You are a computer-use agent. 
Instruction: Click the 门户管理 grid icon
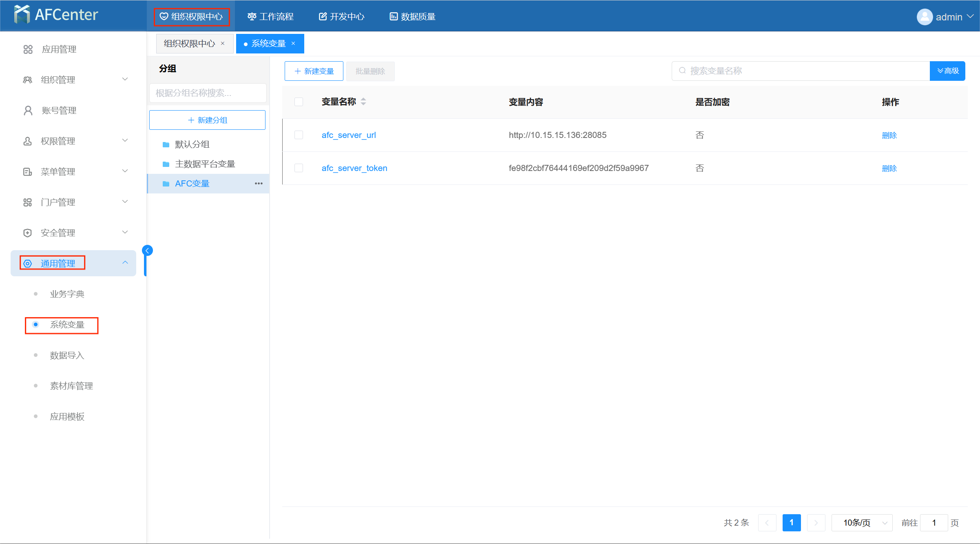pos(27,202)
